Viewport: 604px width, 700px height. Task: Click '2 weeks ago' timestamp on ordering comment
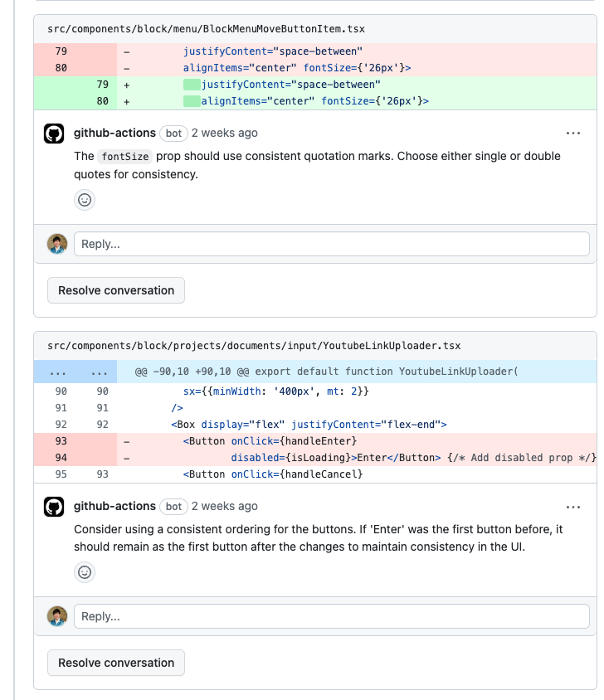224,506
